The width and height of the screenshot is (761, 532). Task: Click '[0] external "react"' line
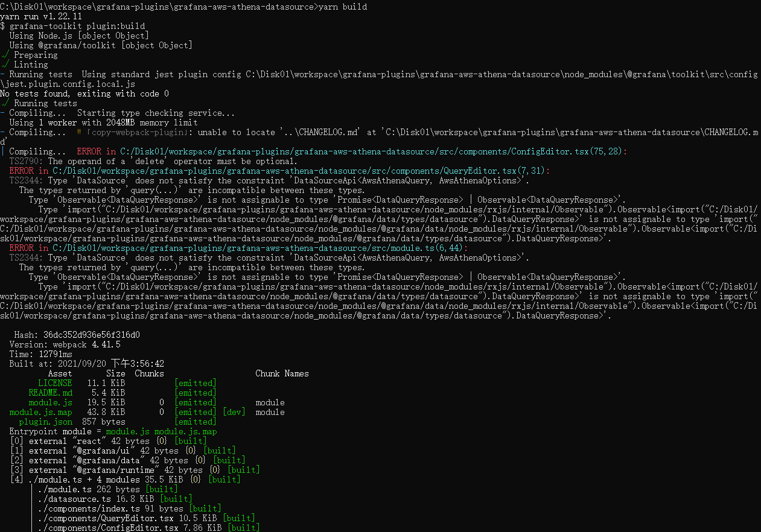click(x=108, y=441)
